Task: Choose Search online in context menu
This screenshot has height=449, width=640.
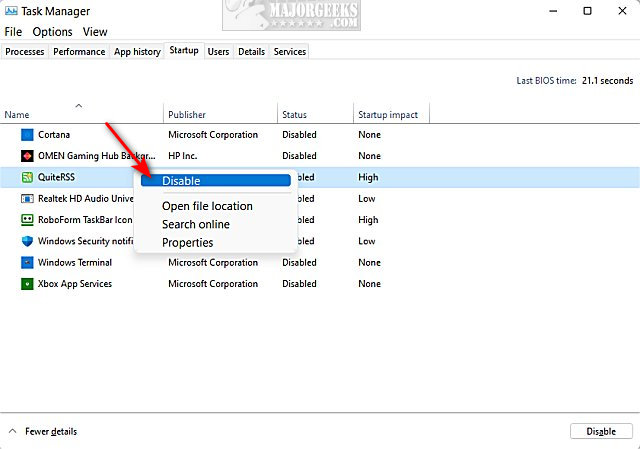Action: coord(196,224)
